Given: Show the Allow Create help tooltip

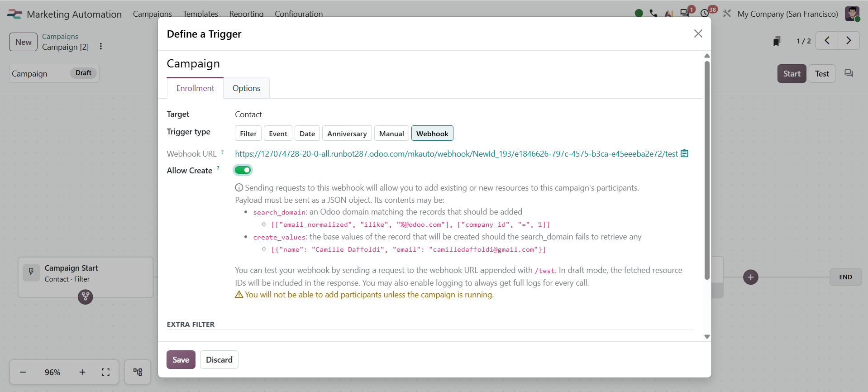Looking at the screenshot, I should coord(218,168).
